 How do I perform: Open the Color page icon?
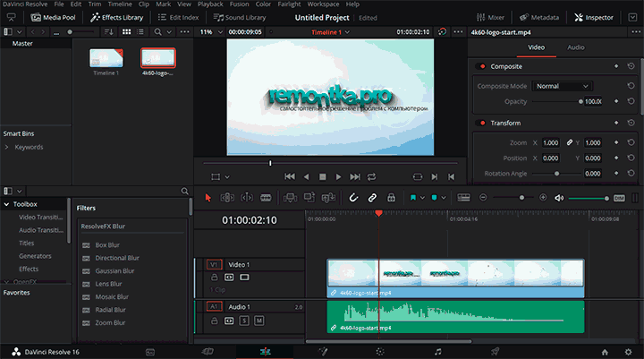pos(380,352)
